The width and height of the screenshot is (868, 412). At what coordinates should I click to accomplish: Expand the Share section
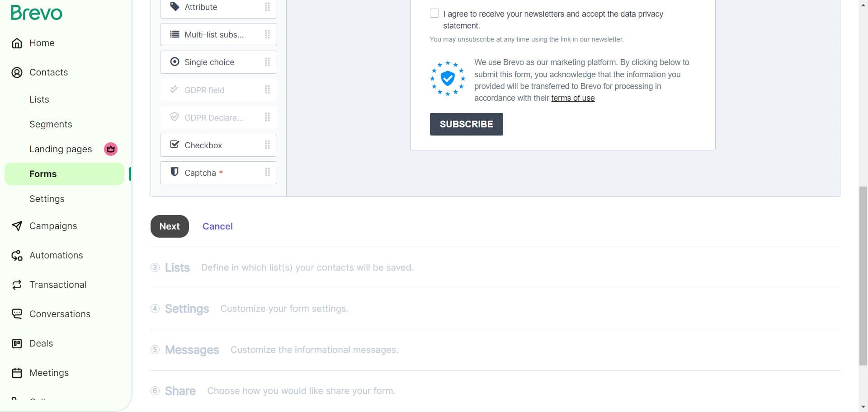(x=180, y=390)
